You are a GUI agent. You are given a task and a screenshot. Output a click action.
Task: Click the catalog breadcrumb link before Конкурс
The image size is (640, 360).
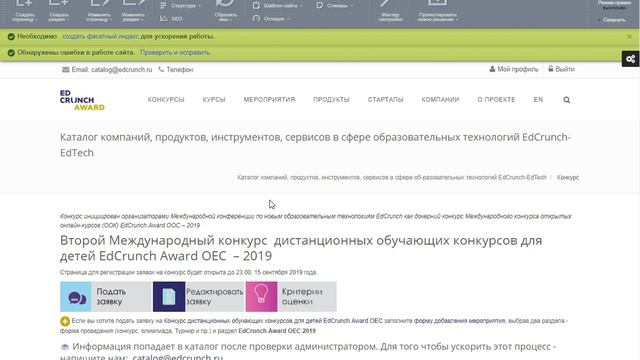pos(392,178)
